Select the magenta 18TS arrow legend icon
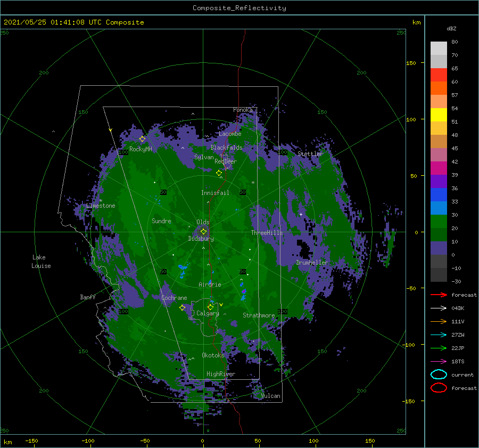479x448 pixels. [x=439, y=362]
